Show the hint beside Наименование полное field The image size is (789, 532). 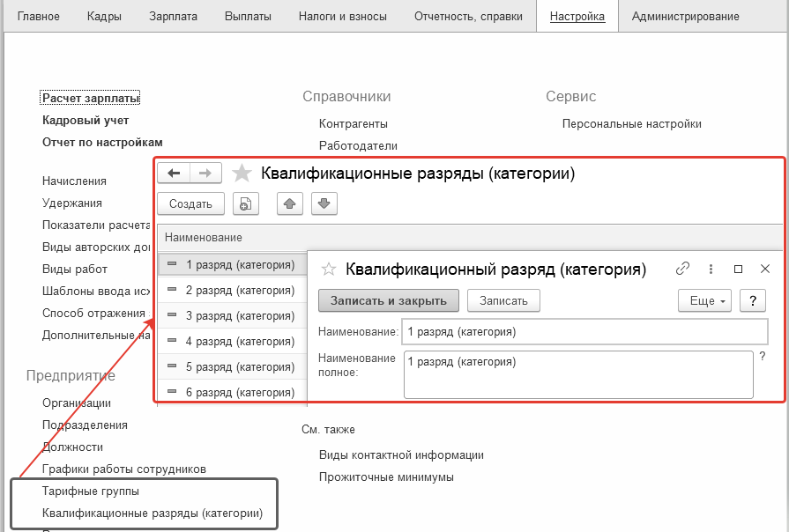pos(763,357)
